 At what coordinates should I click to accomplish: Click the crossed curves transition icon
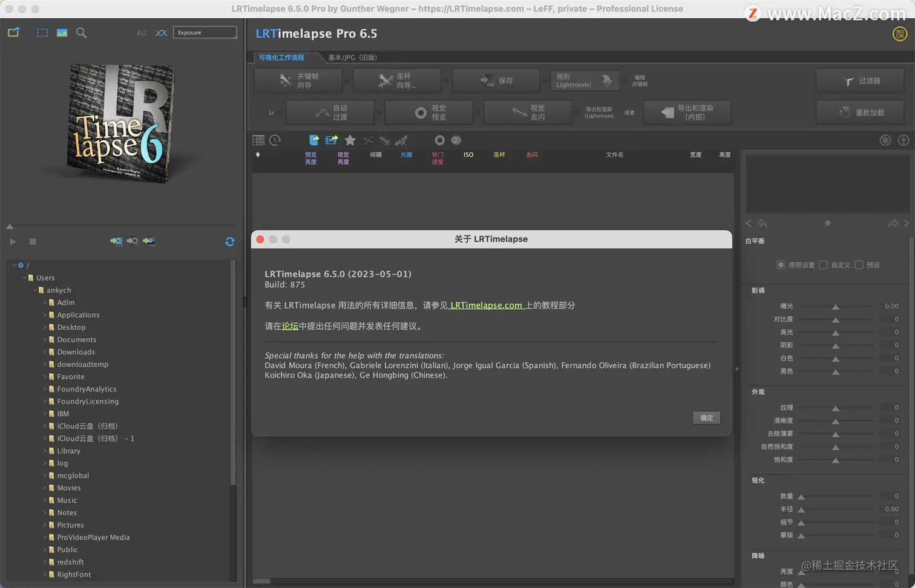pyautogui.click(x=368, y=140)
